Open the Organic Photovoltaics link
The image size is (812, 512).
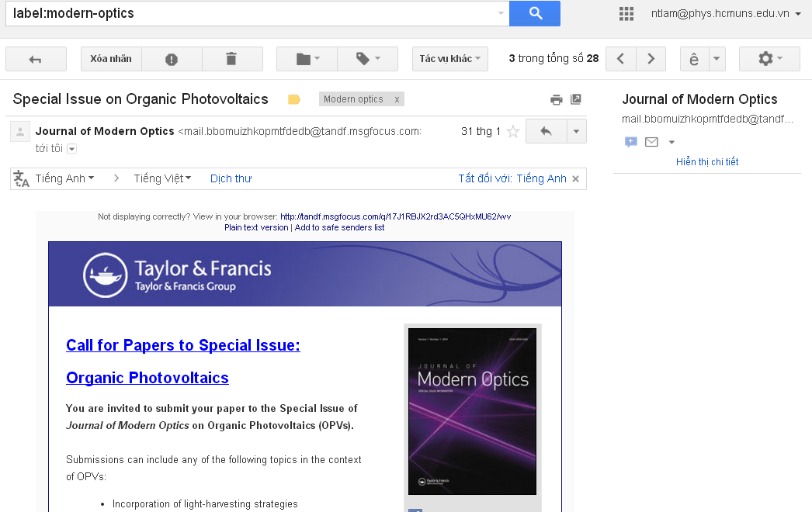pyautogui.click(x=147, y=378)
